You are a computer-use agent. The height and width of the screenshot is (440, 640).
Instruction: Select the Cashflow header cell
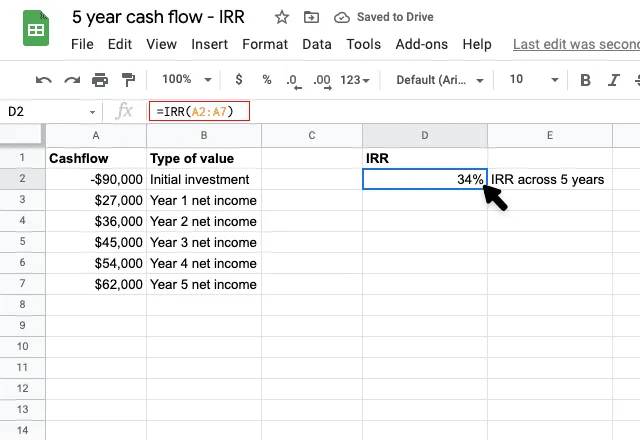(96, 158)
